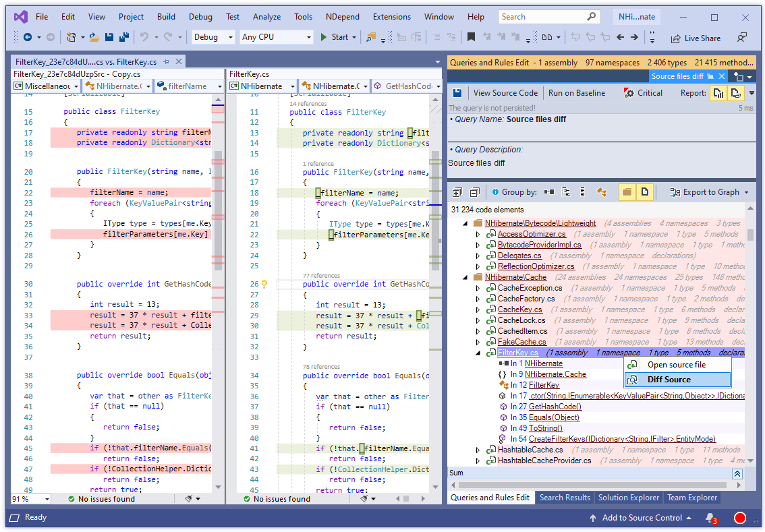Open the new query tab plus icon

click(738, 77)
